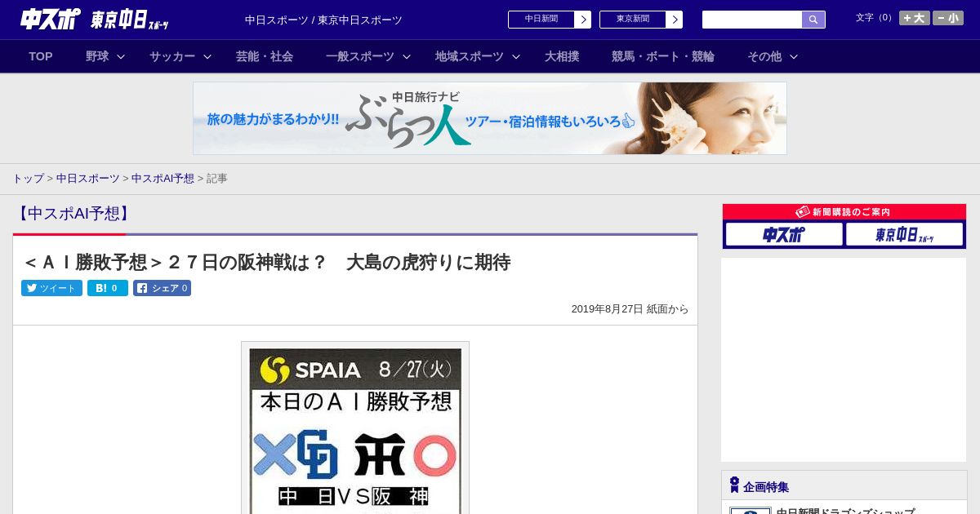Image resolution: width=980 pixels, height=514 pixels.
Task: Bookmark article with Hatena B! button
Action: [108, 288]
